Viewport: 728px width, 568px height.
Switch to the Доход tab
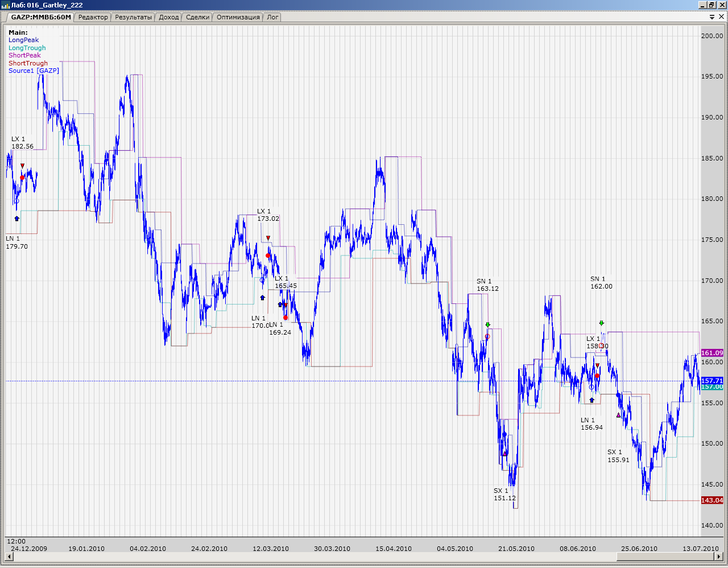(169, 17)
